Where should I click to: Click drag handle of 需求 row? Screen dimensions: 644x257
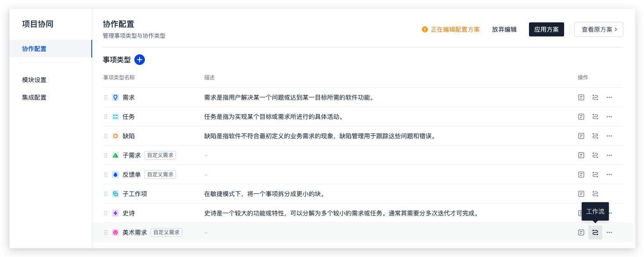(x=106, y=97)
